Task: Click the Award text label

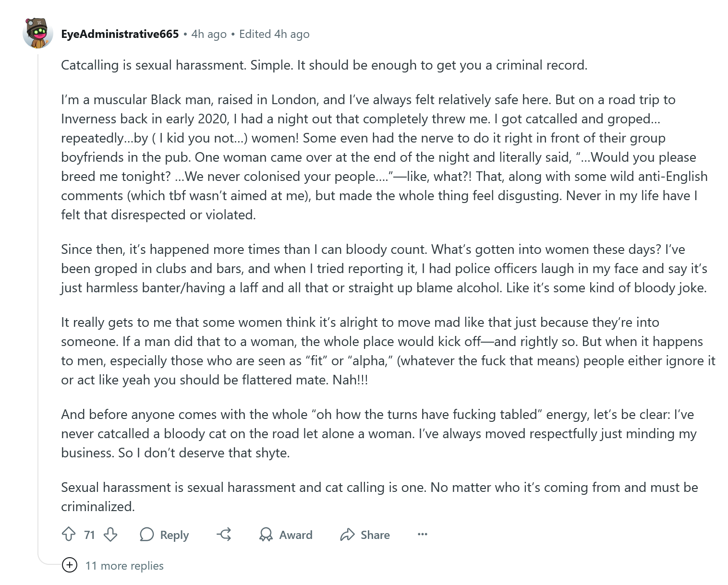Action: [x=296, y=535]
